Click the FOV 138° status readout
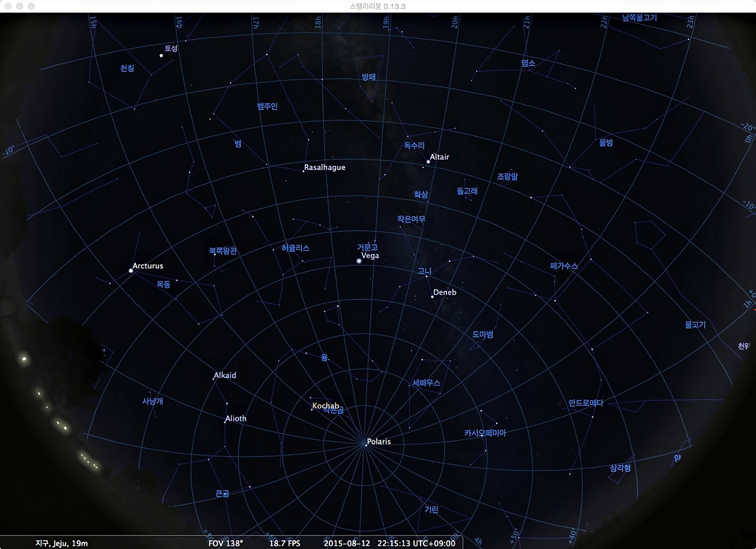 point(226,543)
